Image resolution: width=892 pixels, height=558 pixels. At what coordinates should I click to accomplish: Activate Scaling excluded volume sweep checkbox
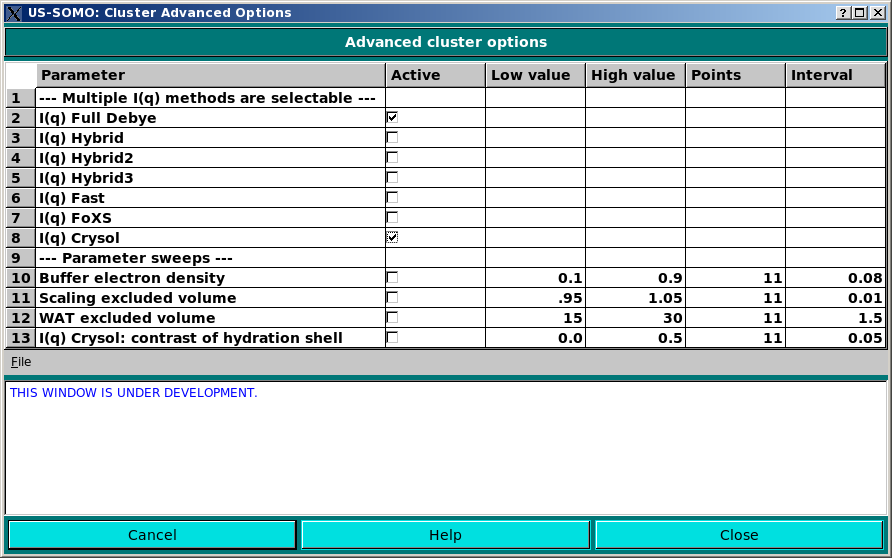tap(392, 297)
